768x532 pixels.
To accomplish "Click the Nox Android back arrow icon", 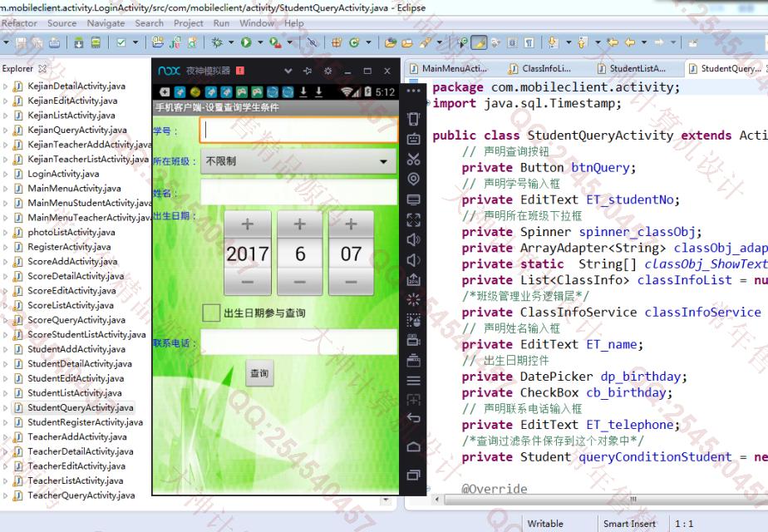I will pyautogui.click(x=413, y=418).
